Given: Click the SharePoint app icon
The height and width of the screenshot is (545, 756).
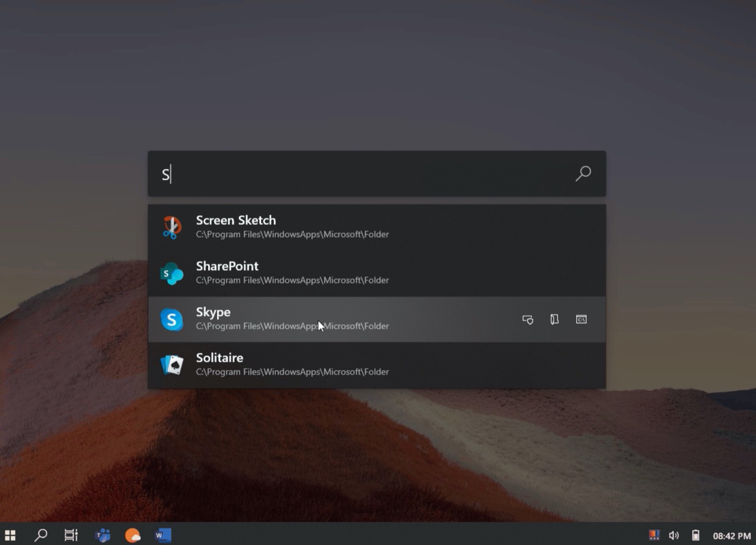Looking at the screenshot, I should [172, 273].
